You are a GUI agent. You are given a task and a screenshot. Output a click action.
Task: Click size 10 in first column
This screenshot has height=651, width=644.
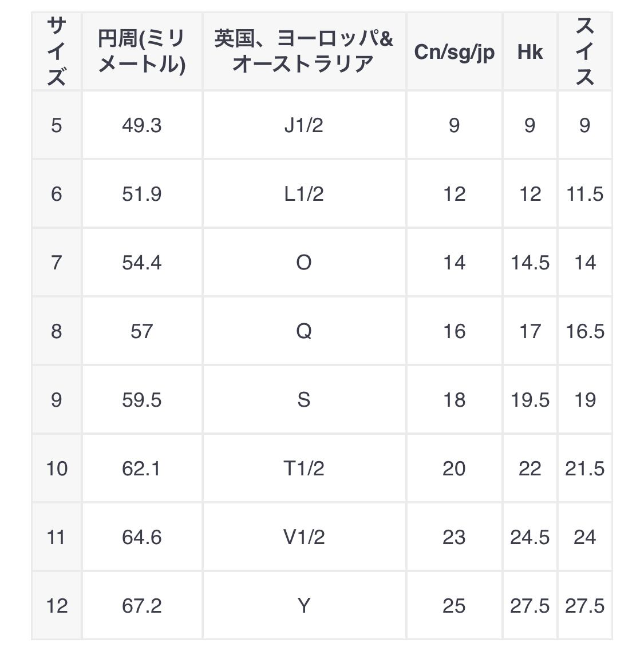pyautogui.click(x=57, y=469)
